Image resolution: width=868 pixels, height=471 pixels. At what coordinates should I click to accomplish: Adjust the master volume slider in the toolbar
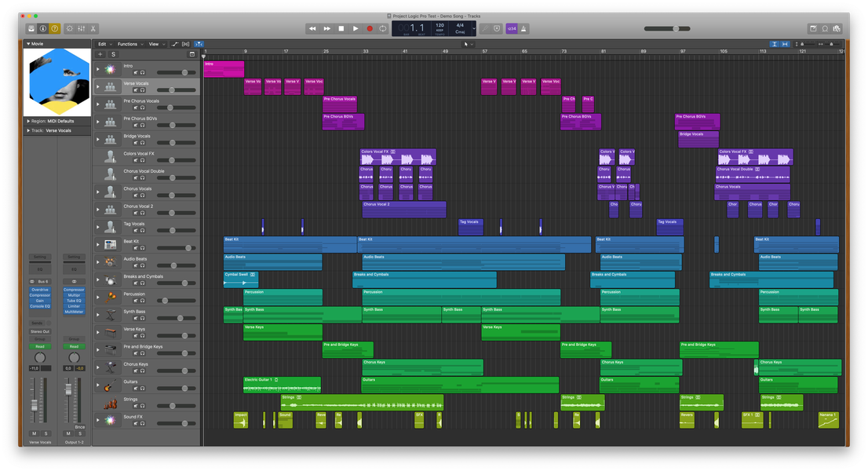pyautogui.click(x=667, y=28)
